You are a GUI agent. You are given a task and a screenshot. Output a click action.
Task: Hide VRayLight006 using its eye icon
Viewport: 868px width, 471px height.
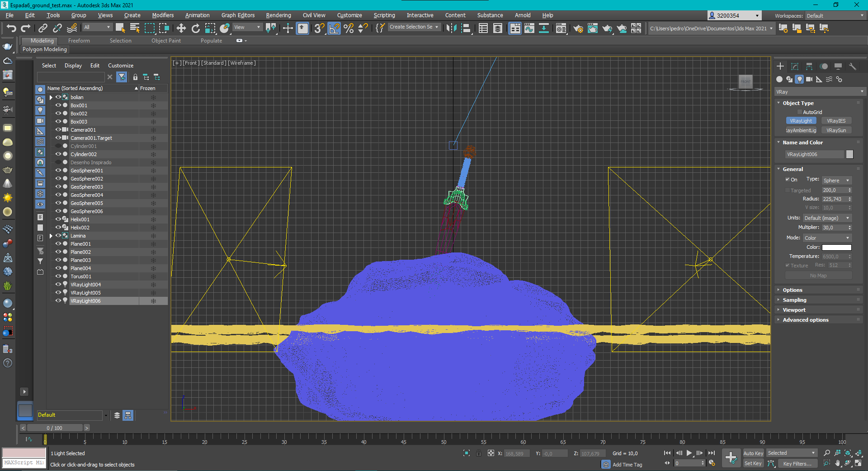click(x=58, y=301)
